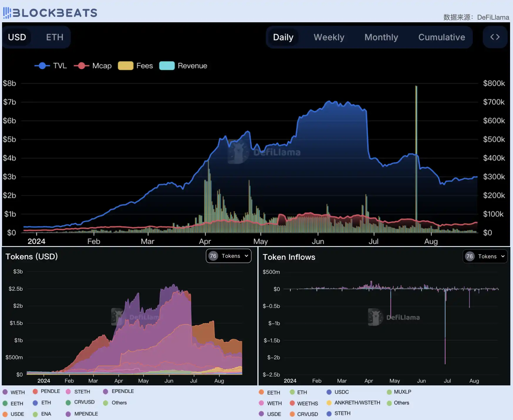Click the DeFiLlama data source text

pos(493,17)
